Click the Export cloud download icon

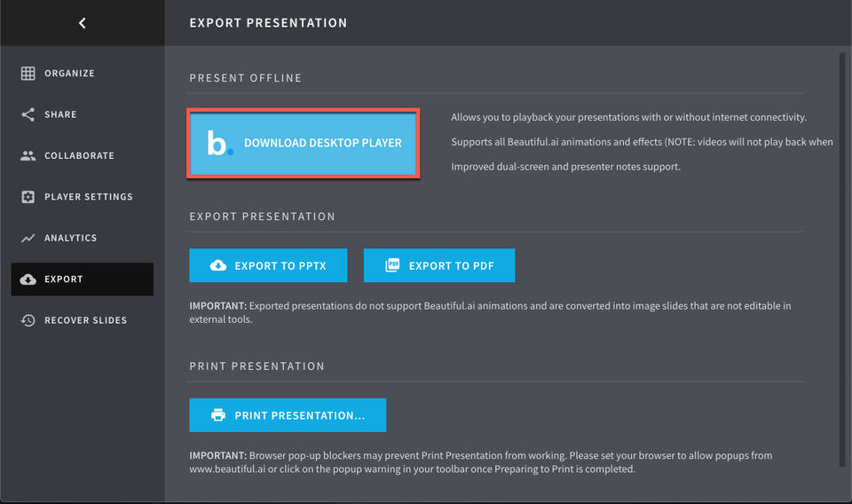[x=28, y=280]
